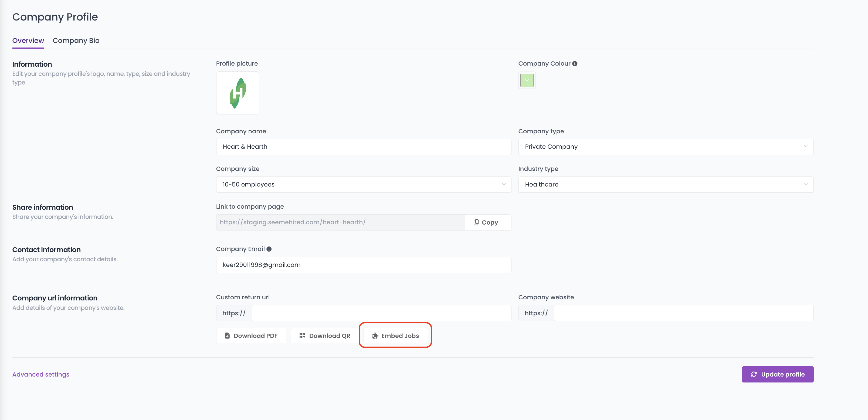Click the PDF file icon on Download PDF
This screenshot has height=420, width=868.
coord(227,336)
